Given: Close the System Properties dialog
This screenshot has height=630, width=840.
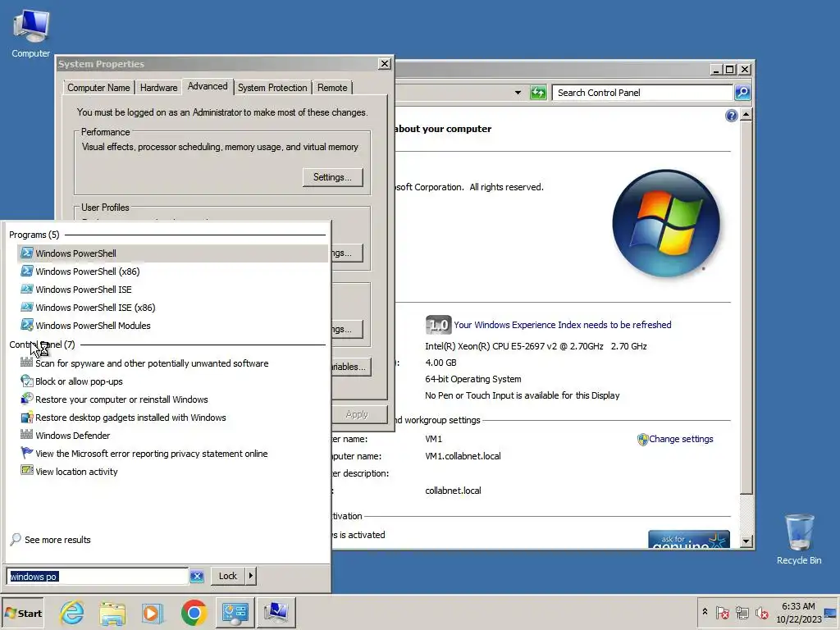Looking at the screenshot, I should [x=385, y=64].
